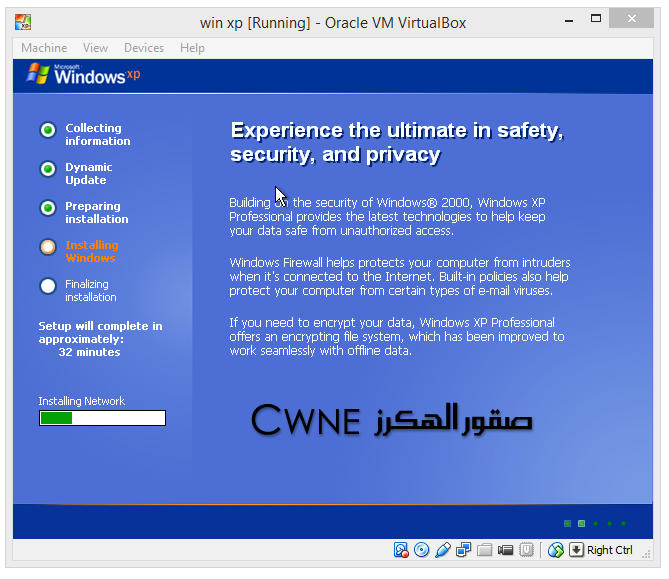Open the Machine menu
This screenshot has width=669, height=579.
(44, 48)
